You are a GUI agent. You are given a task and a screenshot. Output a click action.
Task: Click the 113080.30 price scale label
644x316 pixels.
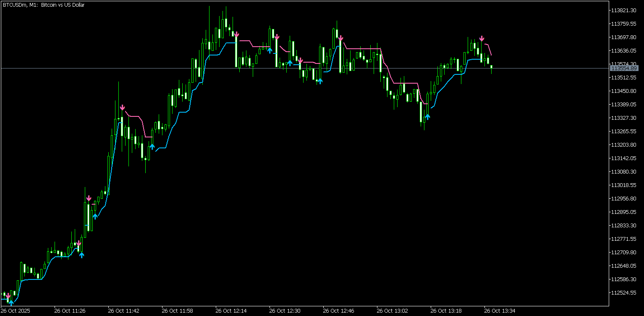624,171
